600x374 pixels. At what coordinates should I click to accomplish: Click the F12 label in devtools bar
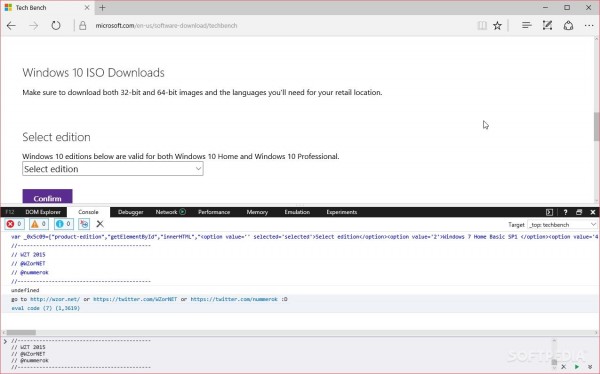[x=10, y=212]
